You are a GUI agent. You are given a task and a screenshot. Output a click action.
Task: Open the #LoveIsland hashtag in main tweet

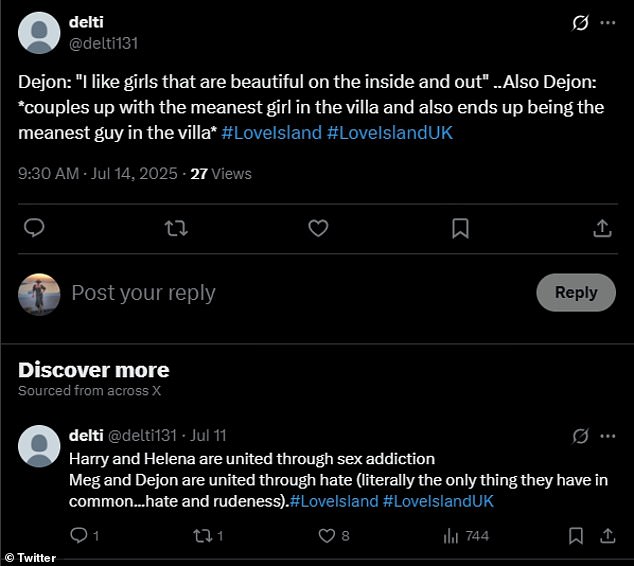click(x=272, y=133)
